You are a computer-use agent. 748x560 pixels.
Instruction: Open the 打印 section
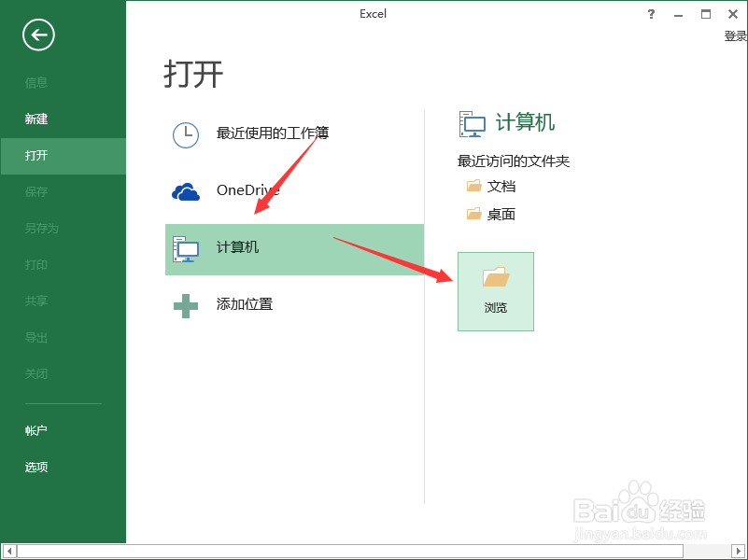[x=35, y=264]
